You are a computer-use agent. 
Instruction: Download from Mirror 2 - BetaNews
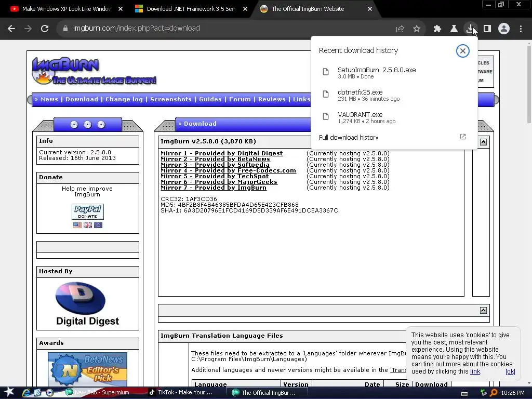tap(215, 159)
